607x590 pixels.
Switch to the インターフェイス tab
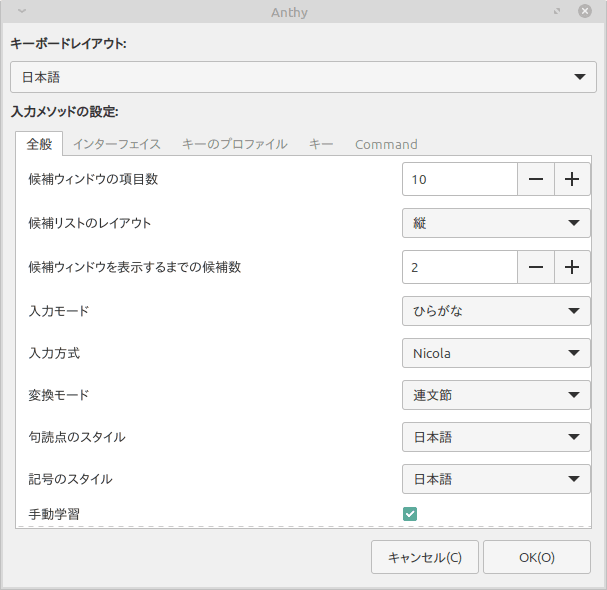click(116, 144)
